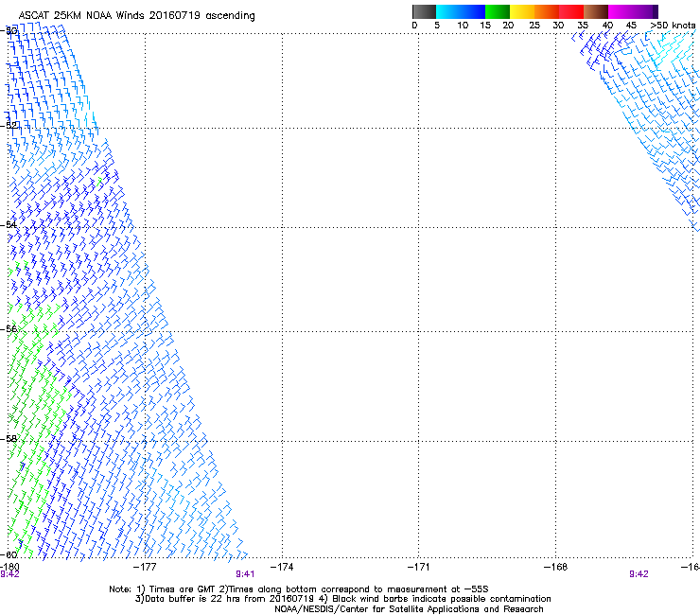Click the '5' label under the color bar
Screen dimensions: 700x615
click(437, 26)
